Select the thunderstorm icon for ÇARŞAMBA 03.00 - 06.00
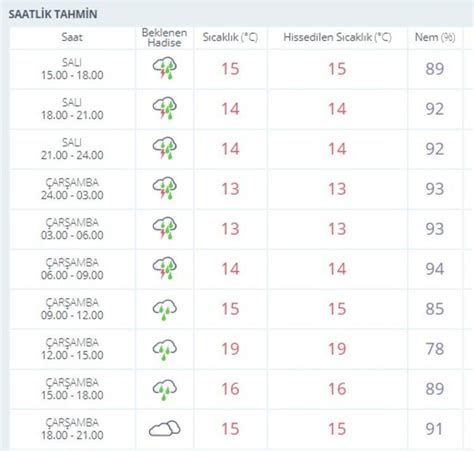Image resolution: width=474 pixels, height=451 pixels. tap(165, 229)
